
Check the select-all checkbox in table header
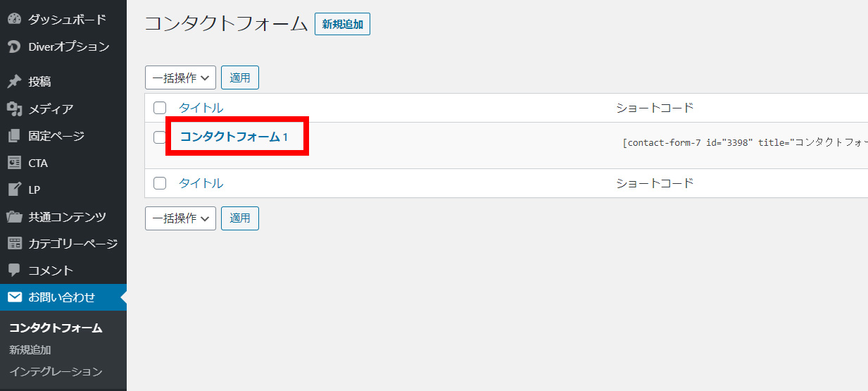tap(160, 108)
